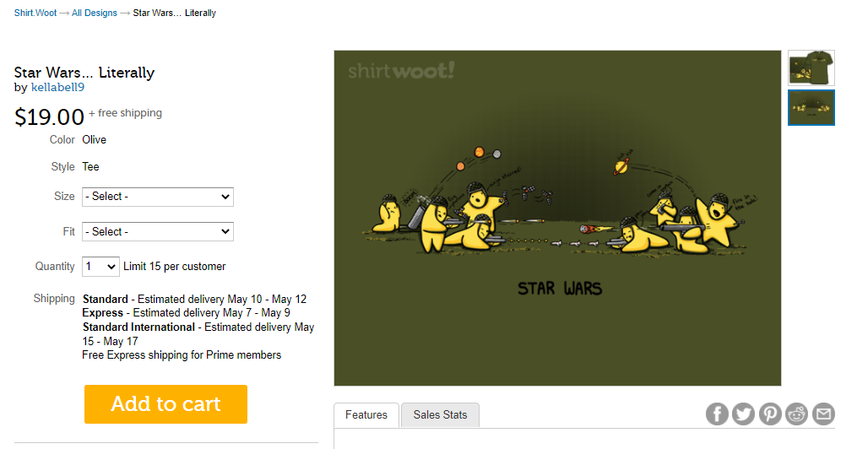Share the design by email icon
The height and width of the screenshot is (449, 868).
click(823, 414)
